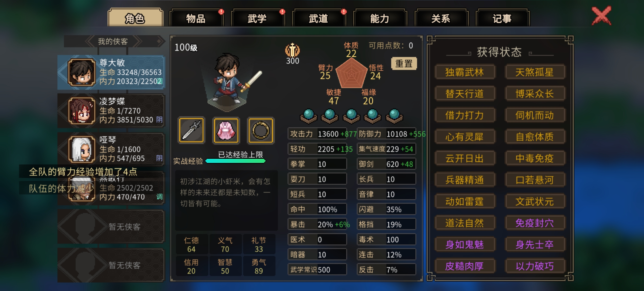Select the gold ring accessory slot
644x291 pixels.
click(x=261, y=130)
